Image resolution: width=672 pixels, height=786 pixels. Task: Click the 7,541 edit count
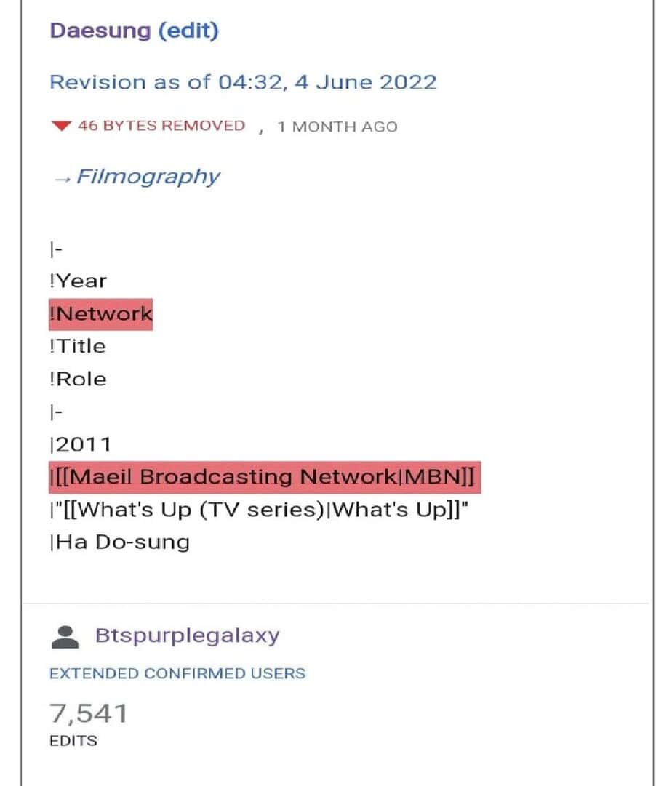tap(88, 713)
